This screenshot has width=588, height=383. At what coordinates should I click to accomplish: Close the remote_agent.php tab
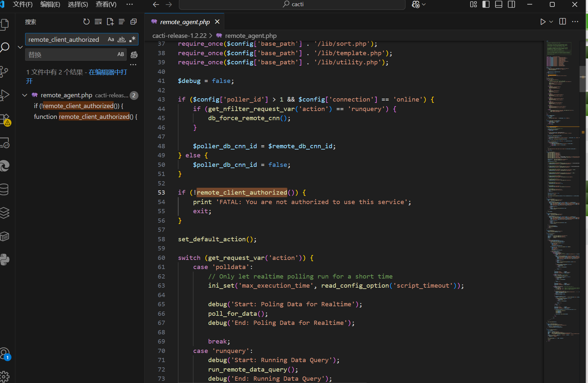point(217,22)
